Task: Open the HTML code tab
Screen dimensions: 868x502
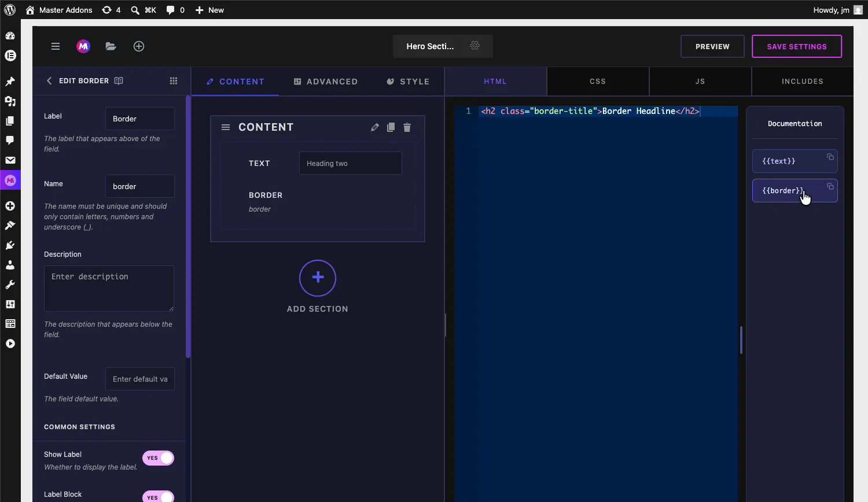Action: pyautogui.click(x=495, y=82)
